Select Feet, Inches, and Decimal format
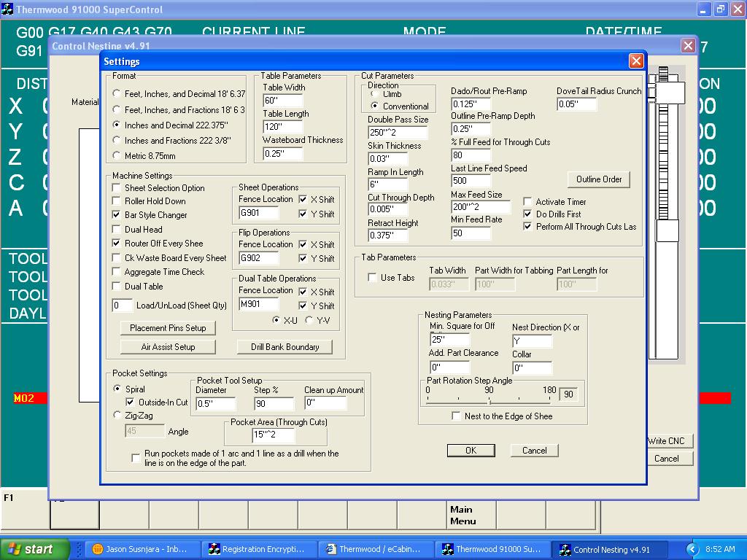The width and height of the screenshot is (747, 560). (116, 93)
